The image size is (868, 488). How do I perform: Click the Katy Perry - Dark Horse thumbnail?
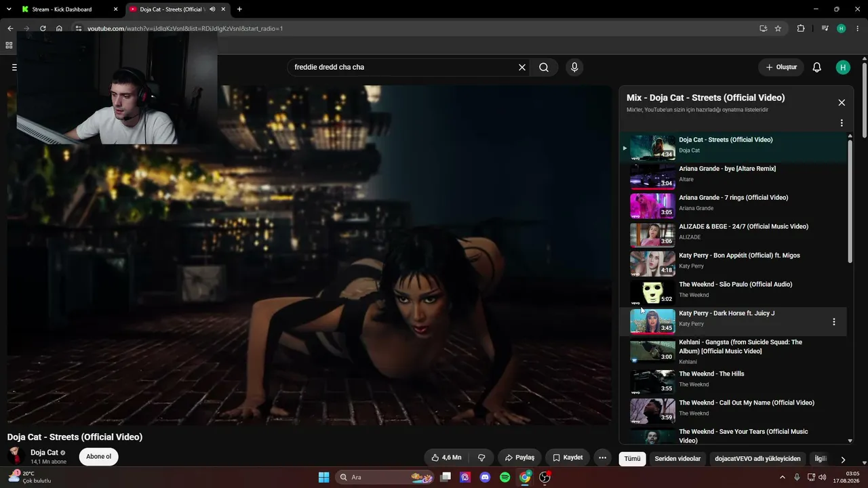click(652, 321)
